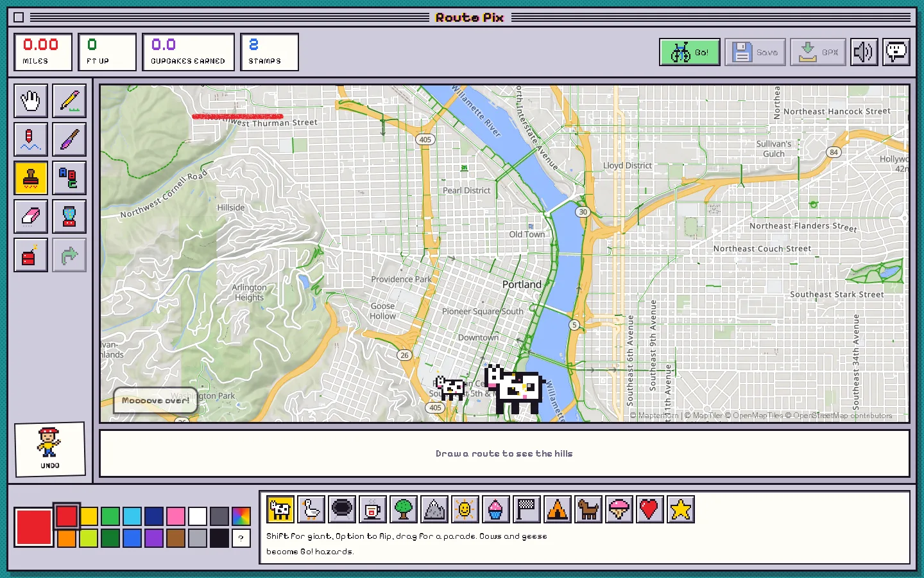The width and height of the screenshot is (924, 578).
Task: Click the Save floppy disk button
Action: tap(755, 52)
